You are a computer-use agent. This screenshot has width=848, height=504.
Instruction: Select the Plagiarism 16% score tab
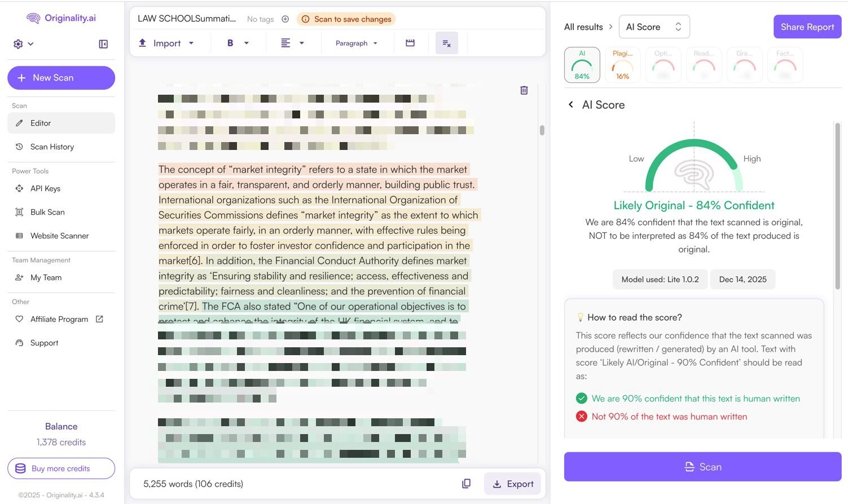click(x=622, y=65)
